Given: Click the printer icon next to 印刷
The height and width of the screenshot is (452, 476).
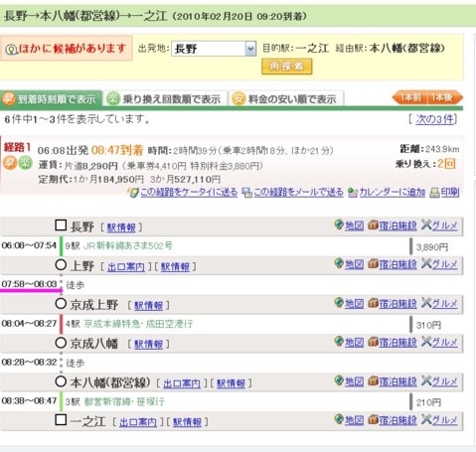Looking at the screenshot, I should pyautogui.click(x=434, y=193).
